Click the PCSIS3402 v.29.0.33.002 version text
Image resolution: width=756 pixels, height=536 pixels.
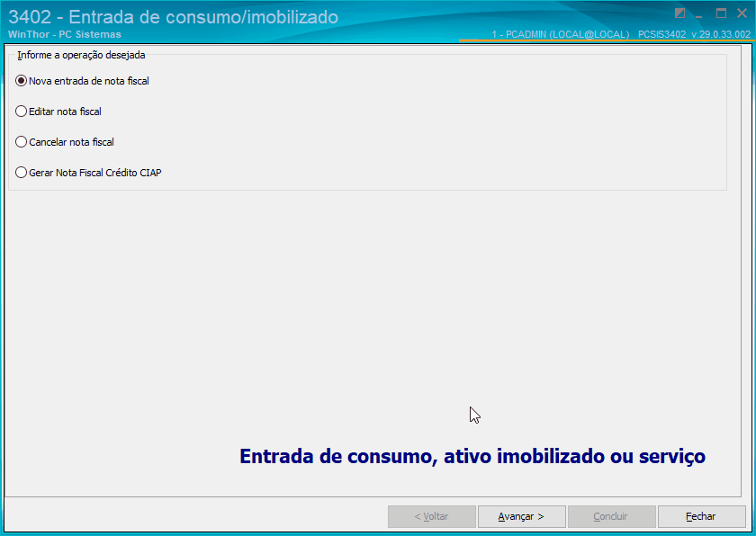point(694,34)
